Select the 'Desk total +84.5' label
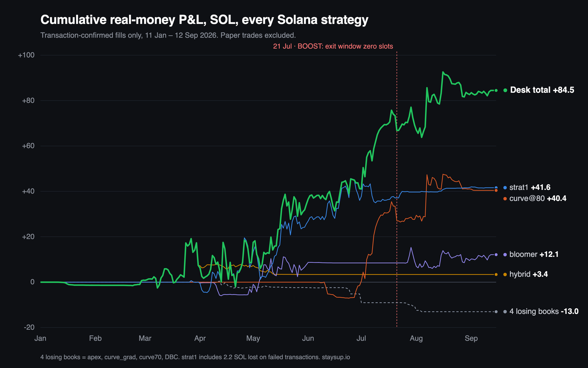 coord(542,90)
